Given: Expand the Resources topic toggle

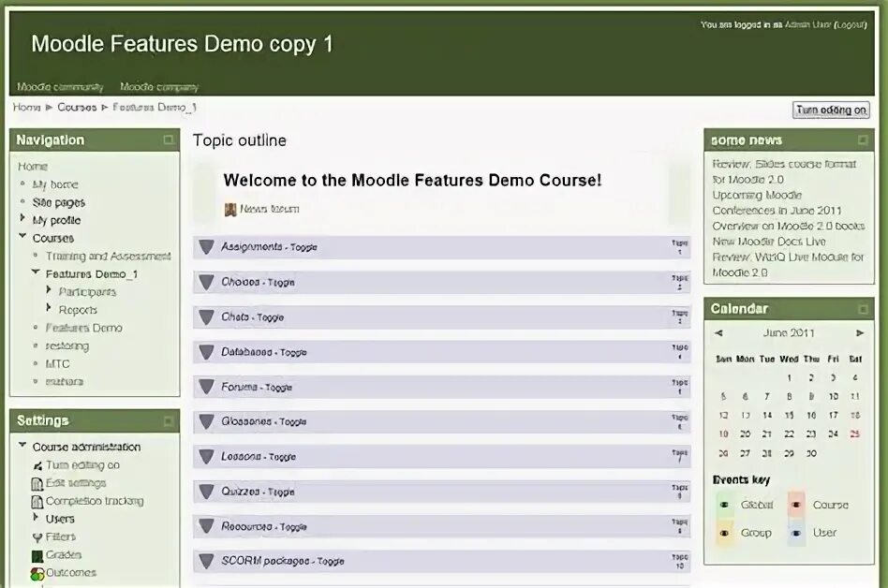Looking at the screenshot, I should pyautogui.click(x=206, y=526).
